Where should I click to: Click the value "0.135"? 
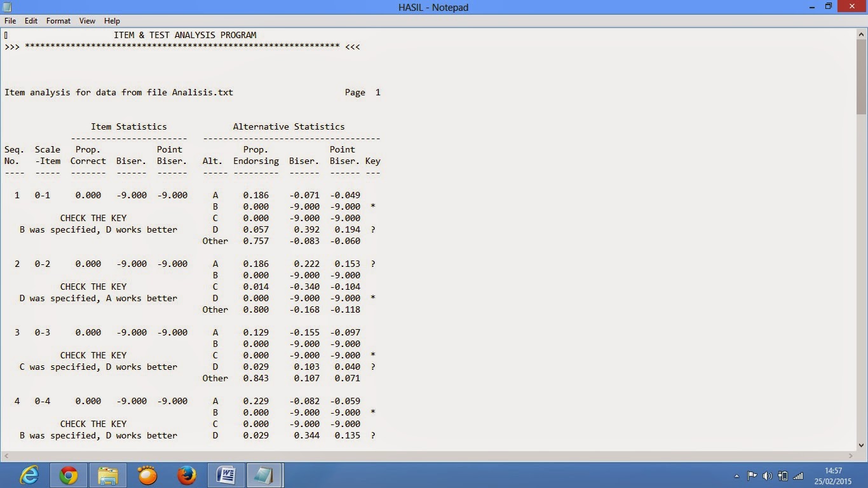(348, 435)
